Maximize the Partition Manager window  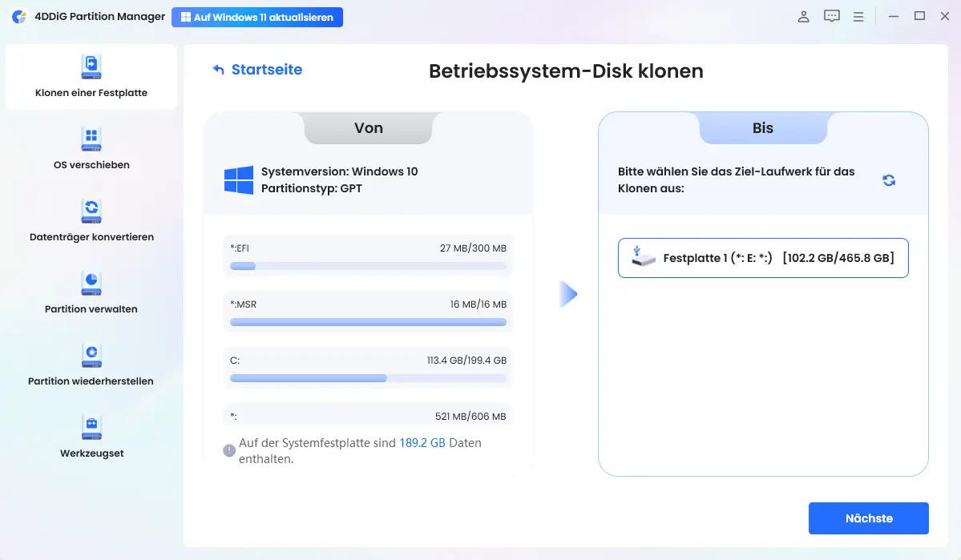click(x=919, y=17)
